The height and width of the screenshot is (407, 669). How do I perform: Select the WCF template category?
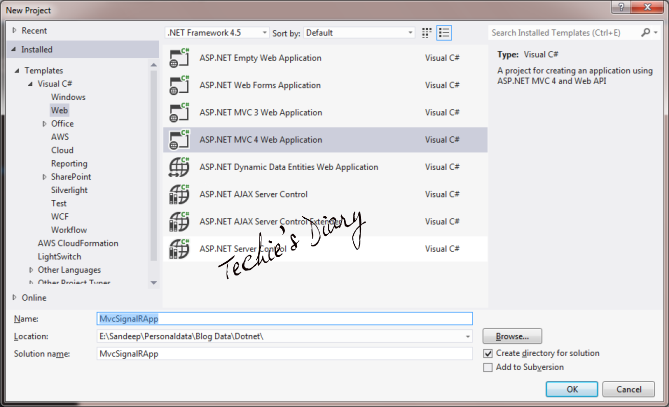click(60, 217)
